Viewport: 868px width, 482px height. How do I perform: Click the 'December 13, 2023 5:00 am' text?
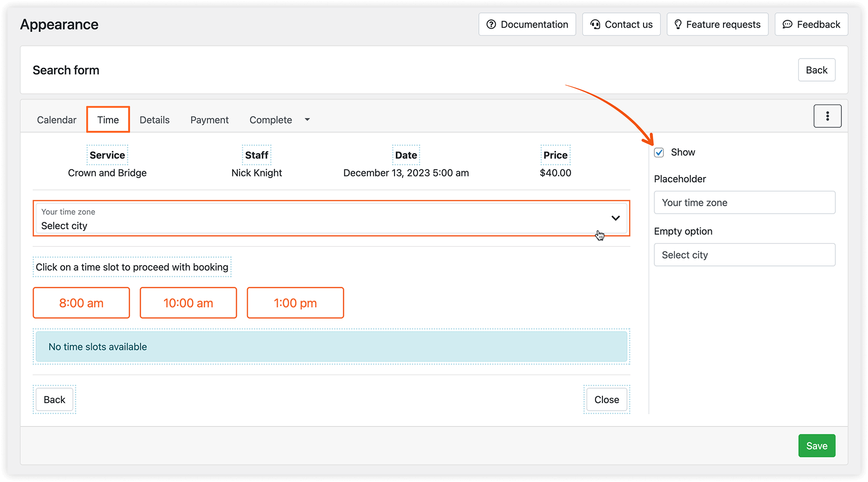(406, 173)
